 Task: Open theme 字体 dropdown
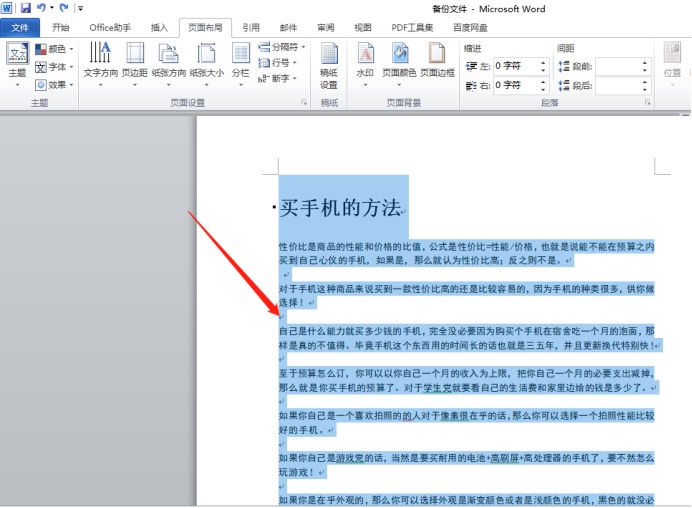click(54, 67)
